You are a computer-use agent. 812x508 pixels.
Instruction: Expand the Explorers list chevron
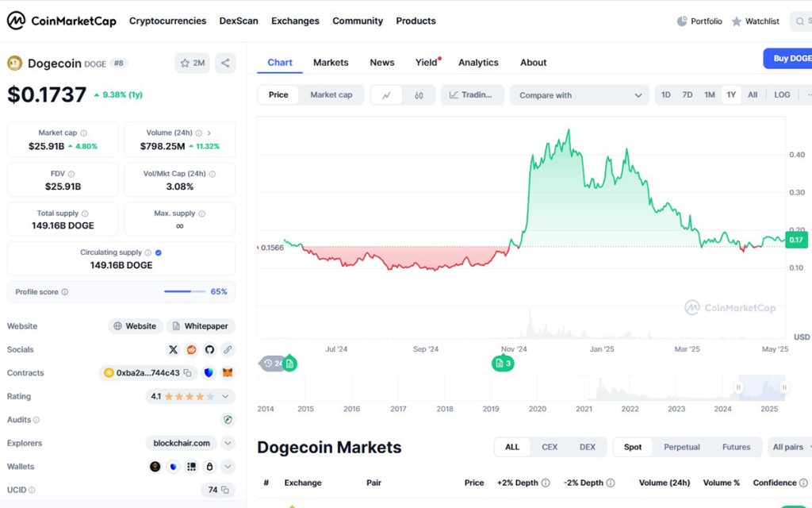[x=228, y=443]
